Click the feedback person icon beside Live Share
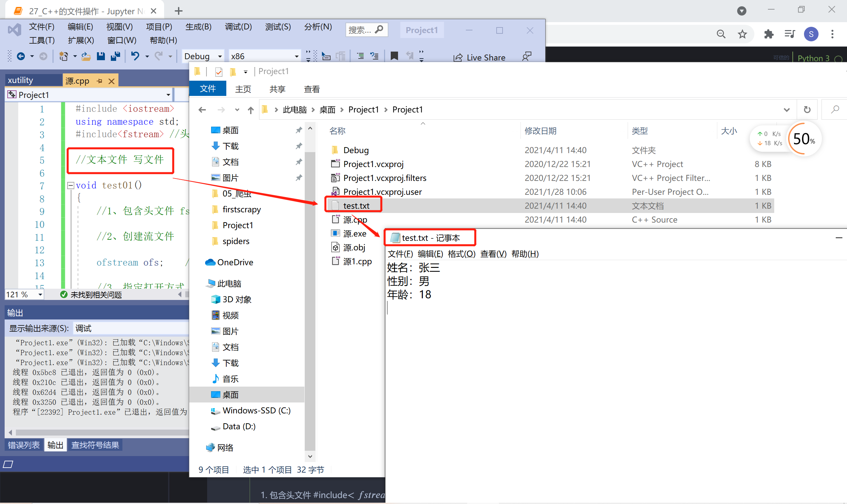 click(x=526, y=57)
